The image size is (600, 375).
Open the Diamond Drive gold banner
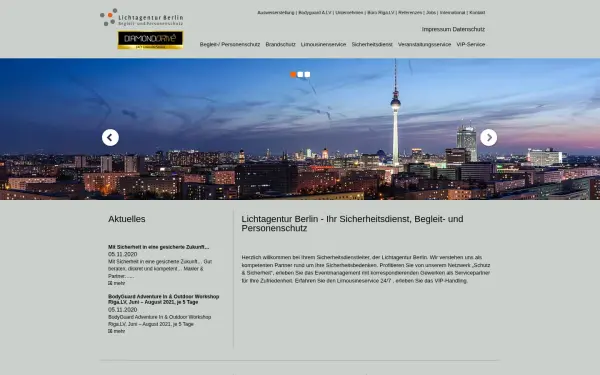coord(150,40)
